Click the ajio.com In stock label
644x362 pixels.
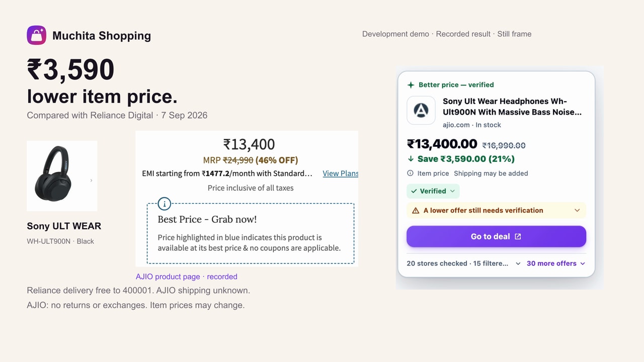point(472,125)
